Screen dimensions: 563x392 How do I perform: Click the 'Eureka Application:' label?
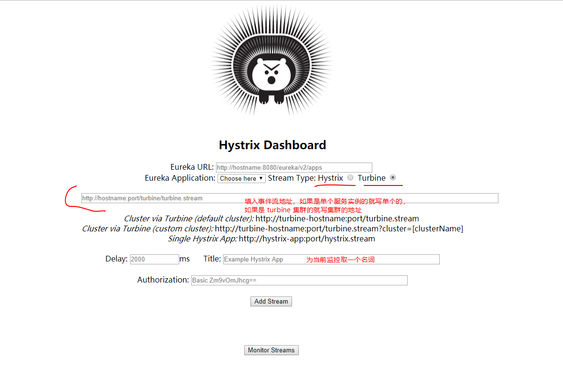pos(180,178)
